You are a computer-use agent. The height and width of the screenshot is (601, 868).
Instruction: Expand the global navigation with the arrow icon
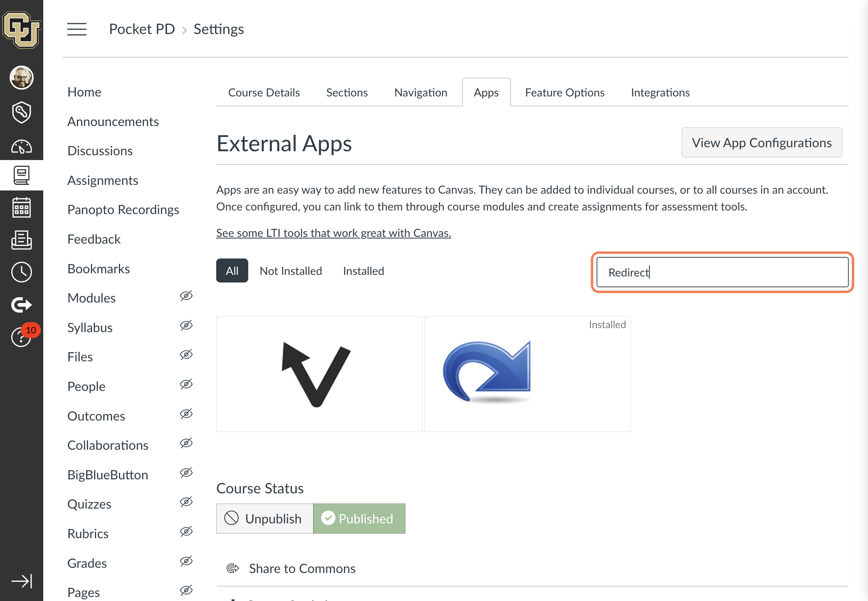21,581
